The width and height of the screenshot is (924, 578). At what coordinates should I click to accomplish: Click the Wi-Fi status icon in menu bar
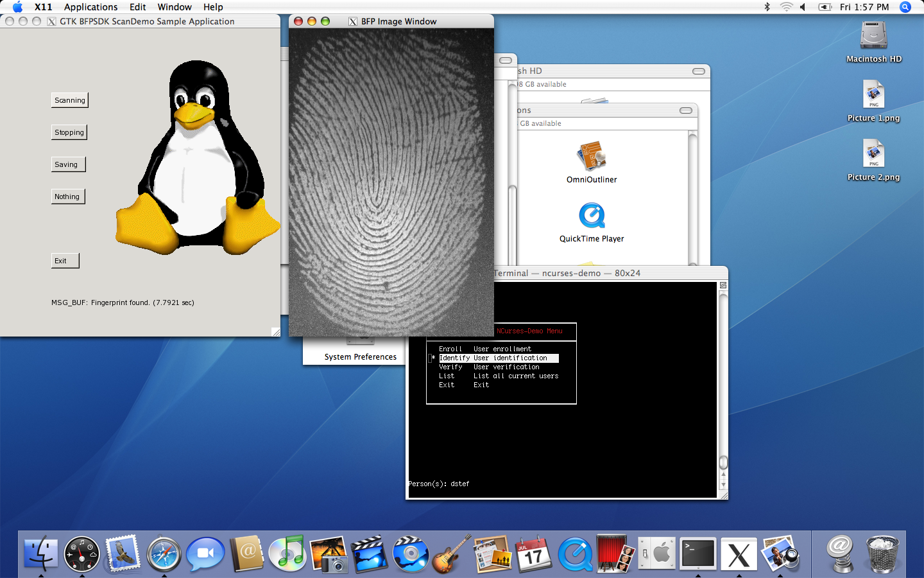(786, 7)
